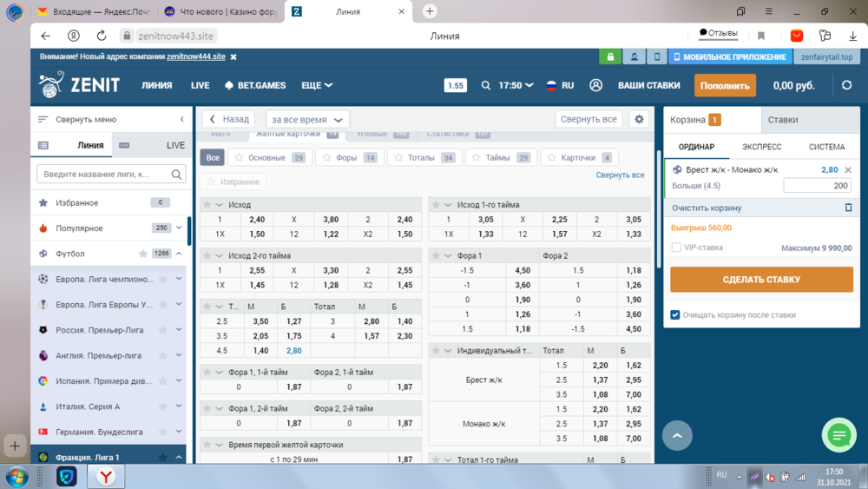Switch to Входящие — Яндекс.Почта browser tab
The height and width of the screenshot is (489, 868).
(x=94, y=11)
